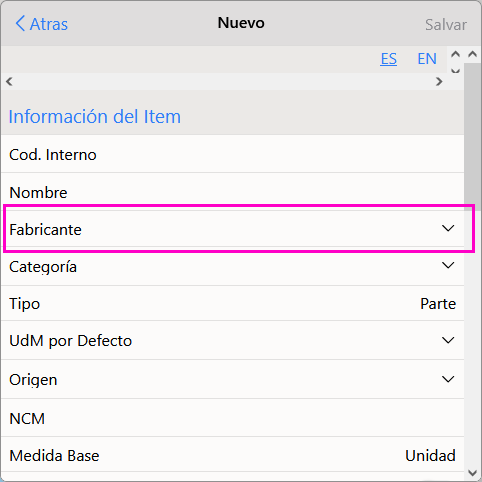482x482 pixels.
Task: Click the left scroll arrow of language bar
Action: pyautogui.click(x=9, y=81)
